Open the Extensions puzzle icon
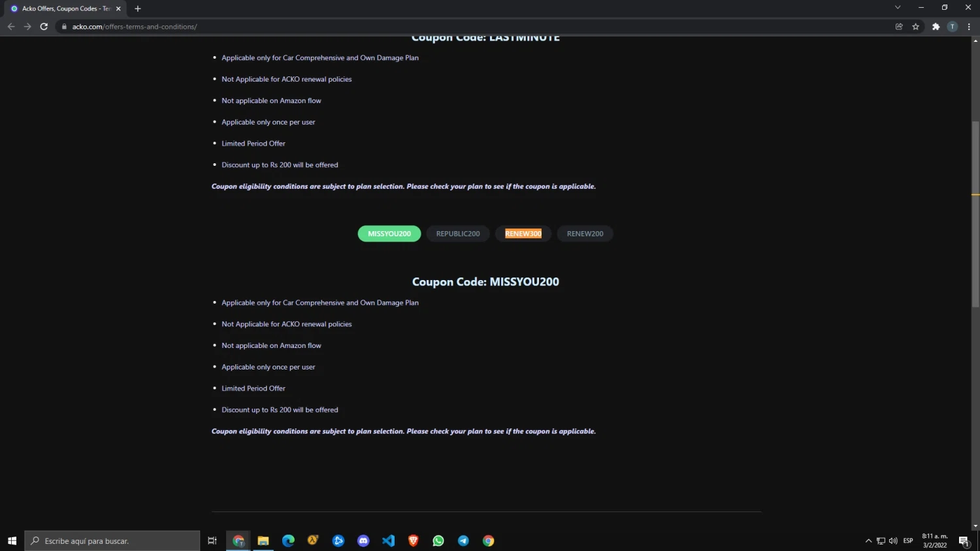Viewport: 980px width, 551px height. (936, 27)
